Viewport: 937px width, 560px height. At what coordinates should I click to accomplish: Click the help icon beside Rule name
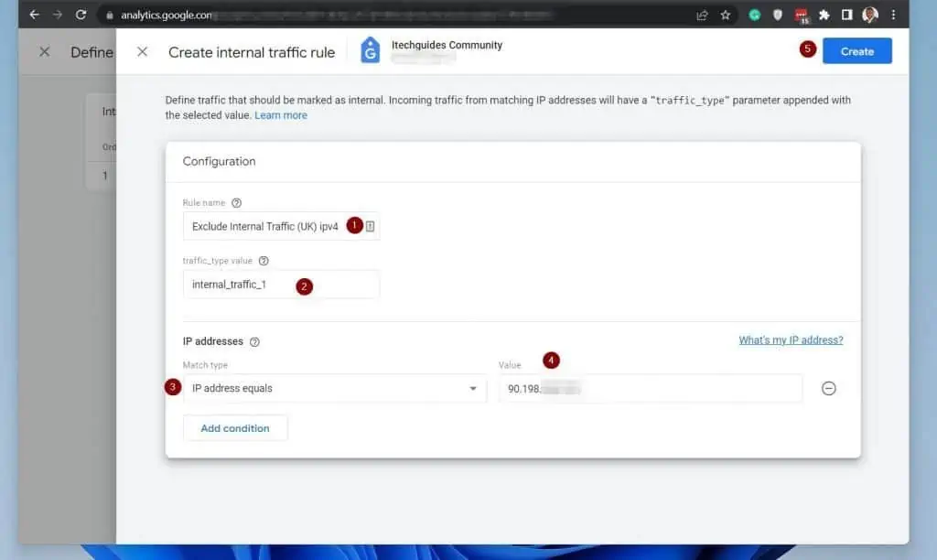tap(236, 203)
